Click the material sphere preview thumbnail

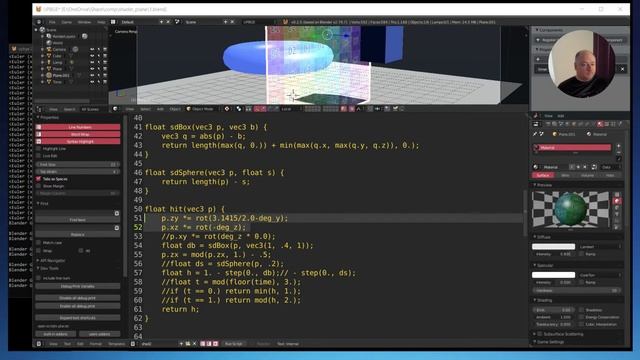(571, 209)
